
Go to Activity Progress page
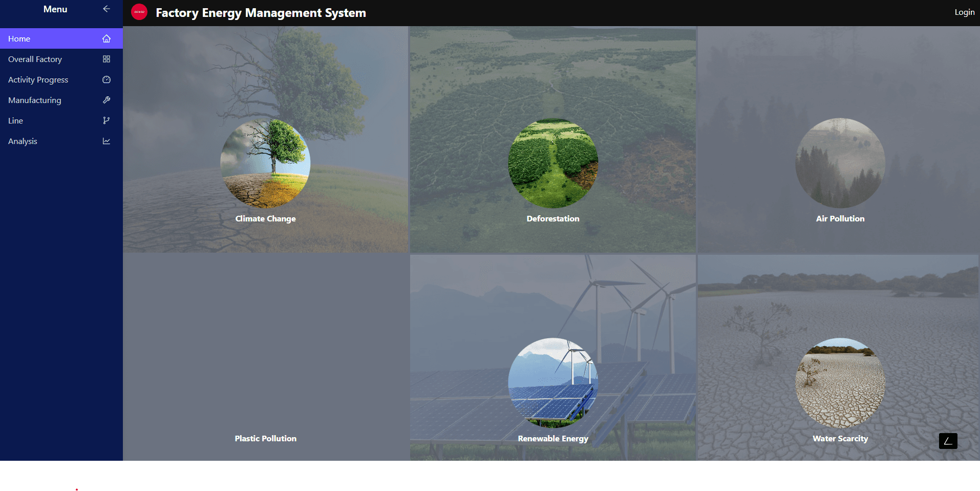tap(61, 79)
